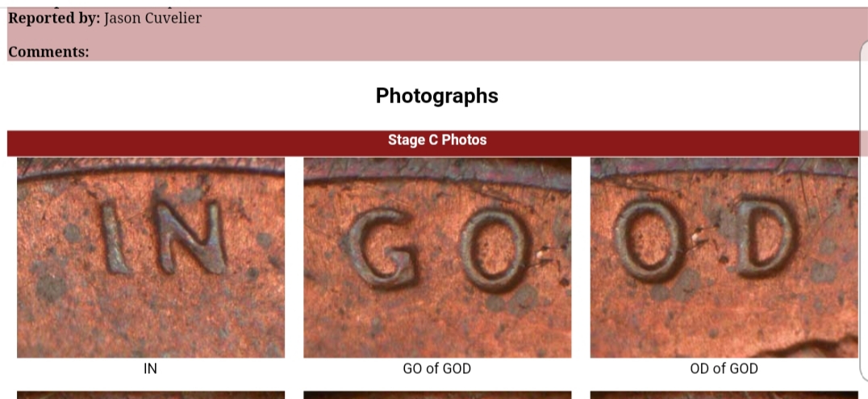
Task: Open the partially visible bottom-middle photo
Action: tap(437, 395)
